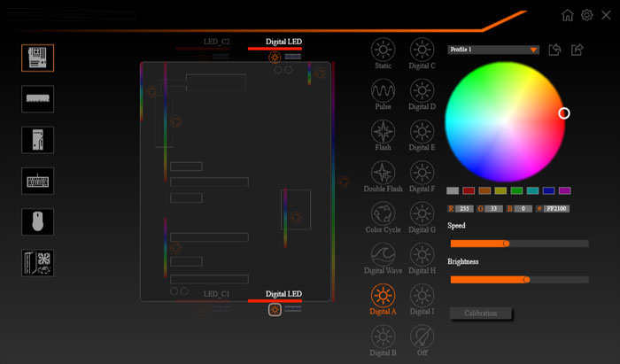Pick the green preset color swatch

point(516,190)
